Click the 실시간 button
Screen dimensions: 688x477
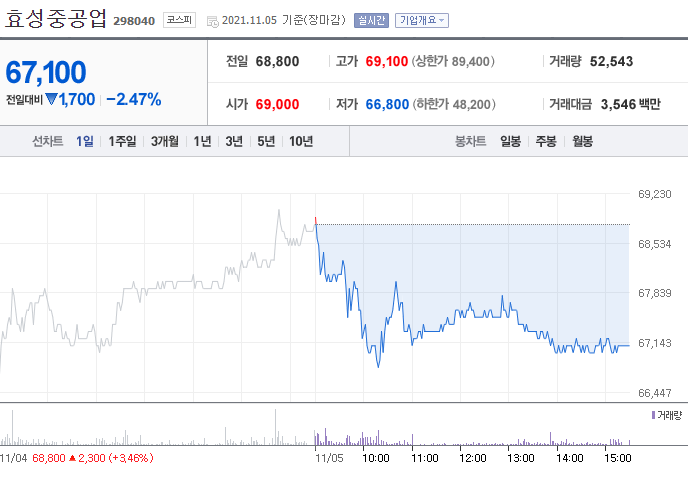click(371, 20)
